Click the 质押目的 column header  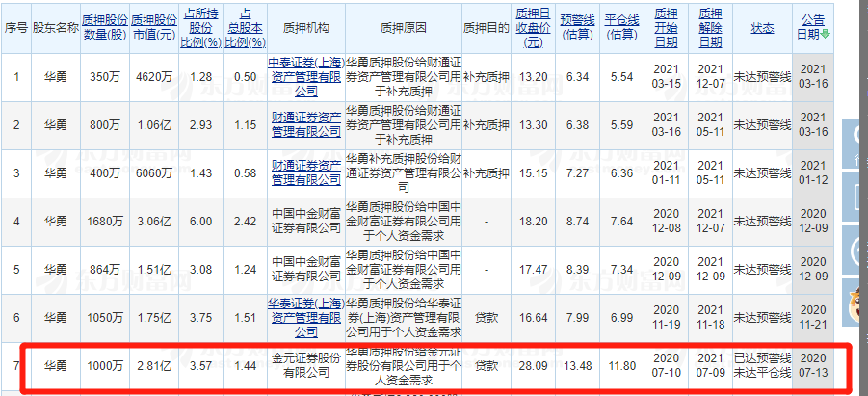486,28
